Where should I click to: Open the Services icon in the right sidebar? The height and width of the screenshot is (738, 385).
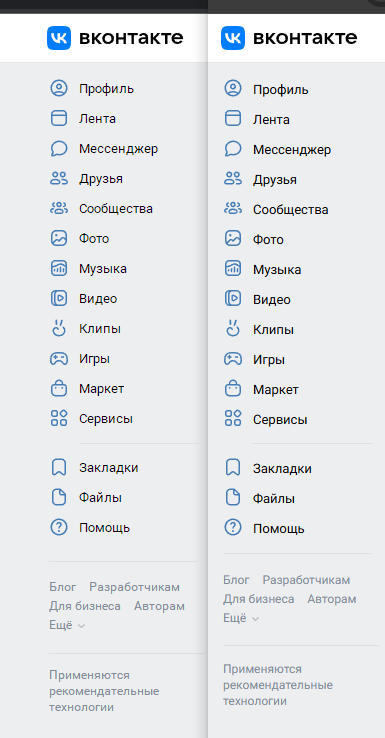point(233,419)
